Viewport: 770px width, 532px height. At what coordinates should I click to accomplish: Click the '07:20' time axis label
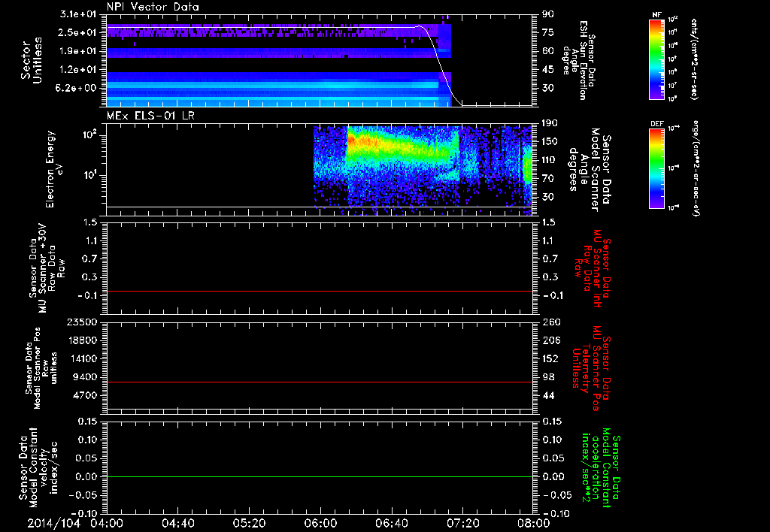point(462,523)
